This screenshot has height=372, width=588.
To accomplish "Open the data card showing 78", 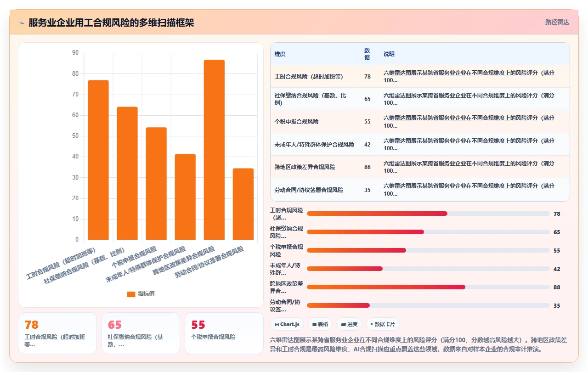I will coord(57,333).
